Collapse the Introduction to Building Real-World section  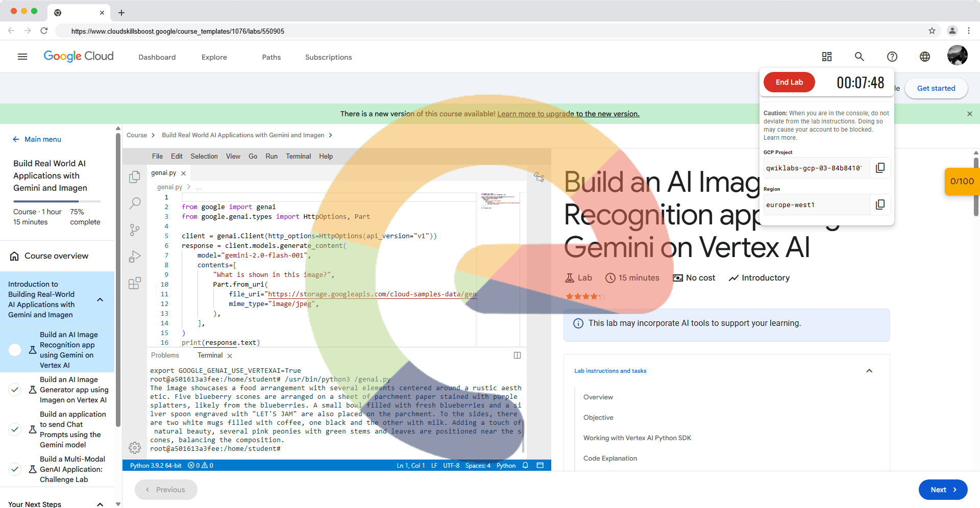(x=100, y=299)
